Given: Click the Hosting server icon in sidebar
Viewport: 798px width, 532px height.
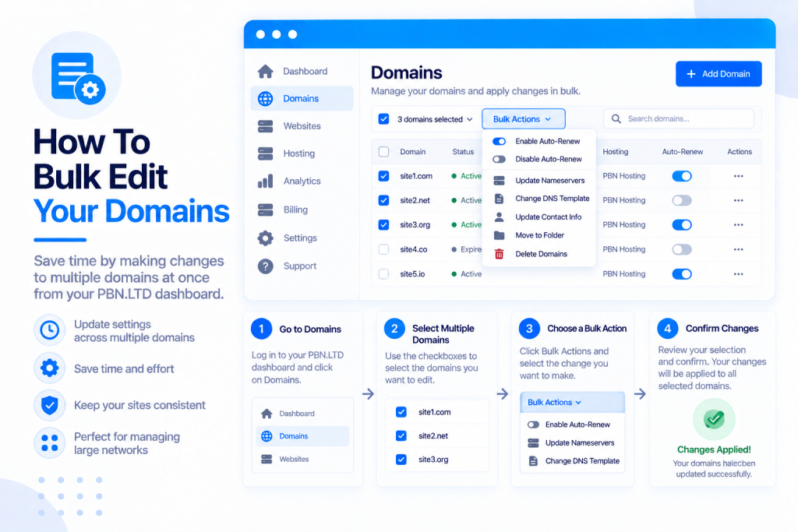Looking at the screenshot, I should click(x=265, y=153).
